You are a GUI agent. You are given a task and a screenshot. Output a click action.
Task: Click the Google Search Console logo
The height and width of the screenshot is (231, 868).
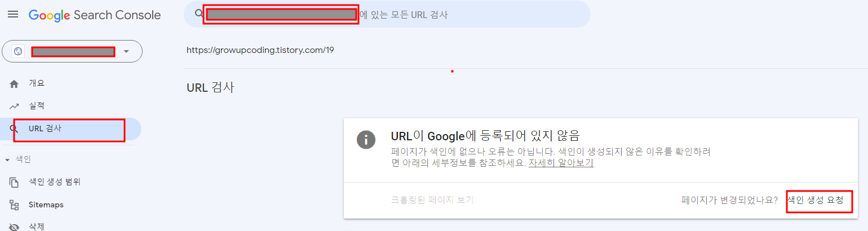[95, 15]
